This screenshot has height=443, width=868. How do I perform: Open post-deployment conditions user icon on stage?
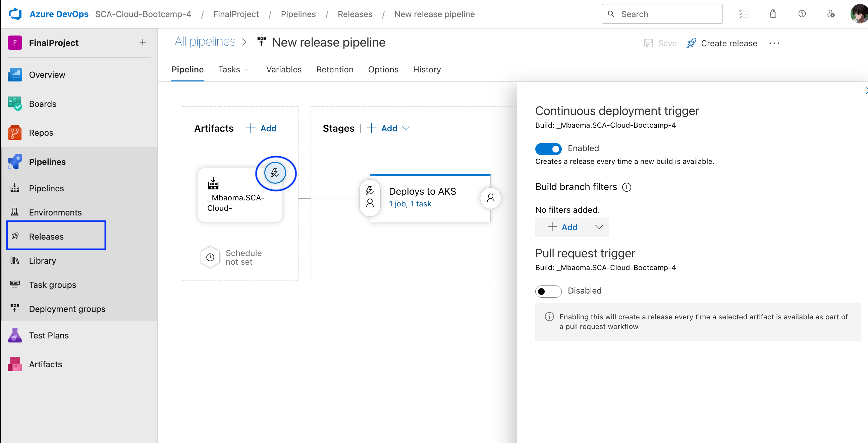click(491, 198)
